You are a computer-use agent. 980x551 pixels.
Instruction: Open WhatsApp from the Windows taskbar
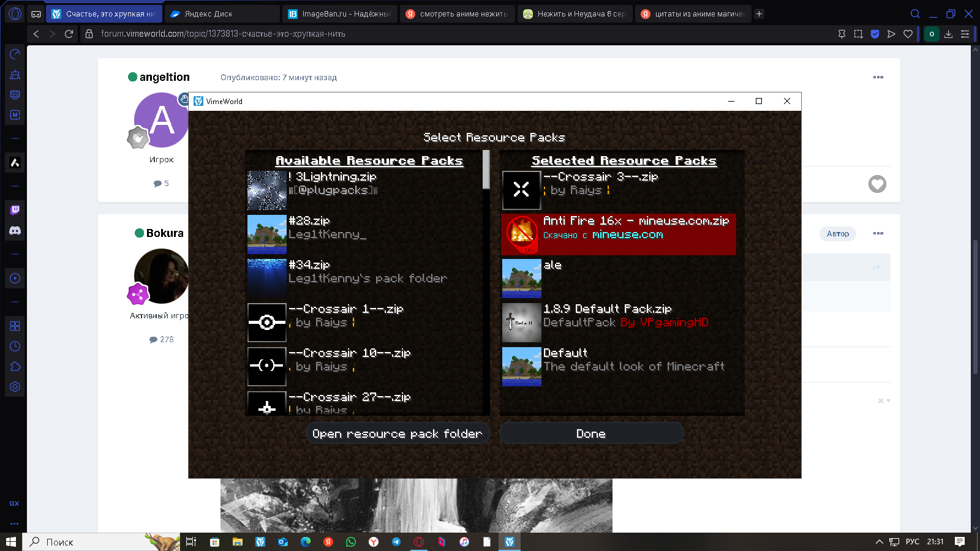(x=350, y=542)
